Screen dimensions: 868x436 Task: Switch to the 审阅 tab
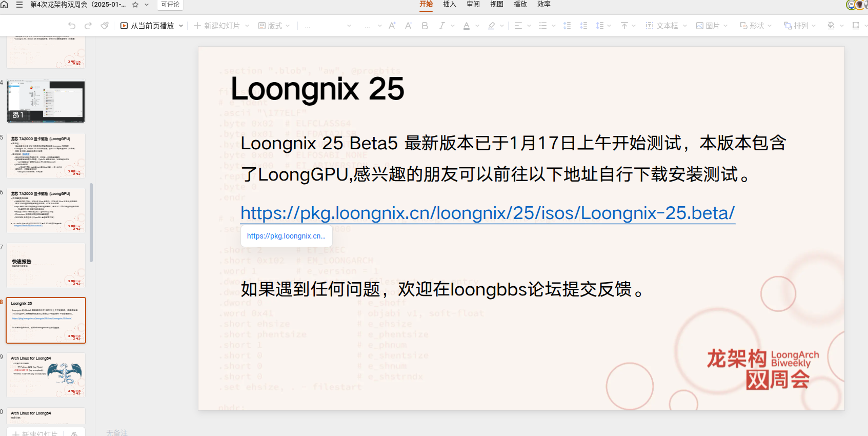(473, 4)
